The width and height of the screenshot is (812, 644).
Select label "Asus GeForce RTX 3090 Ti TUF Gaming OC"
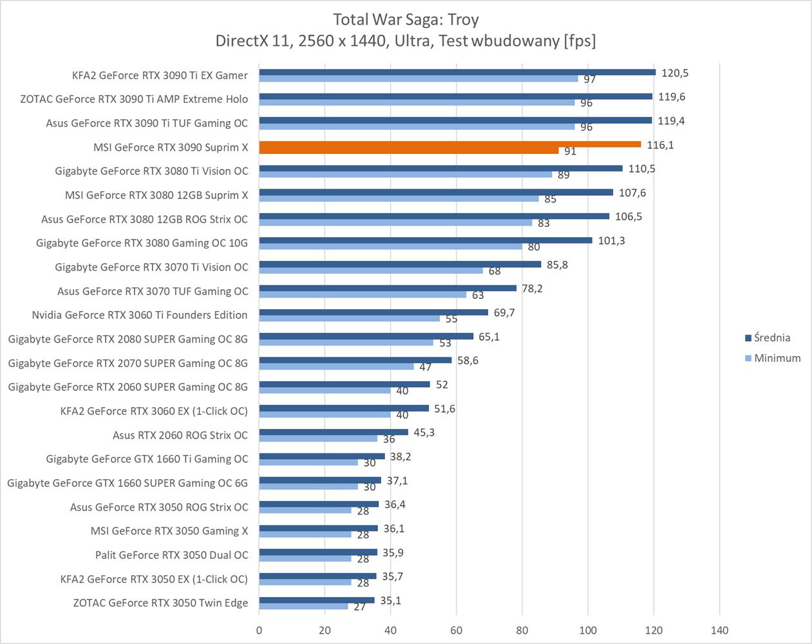[147, 123]
